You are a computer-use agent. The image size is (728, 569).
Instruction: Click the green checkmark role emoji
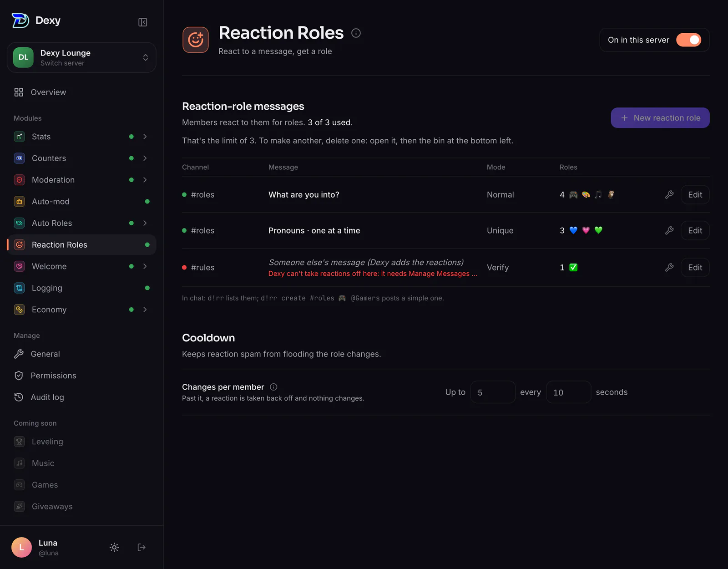[573, 268]
